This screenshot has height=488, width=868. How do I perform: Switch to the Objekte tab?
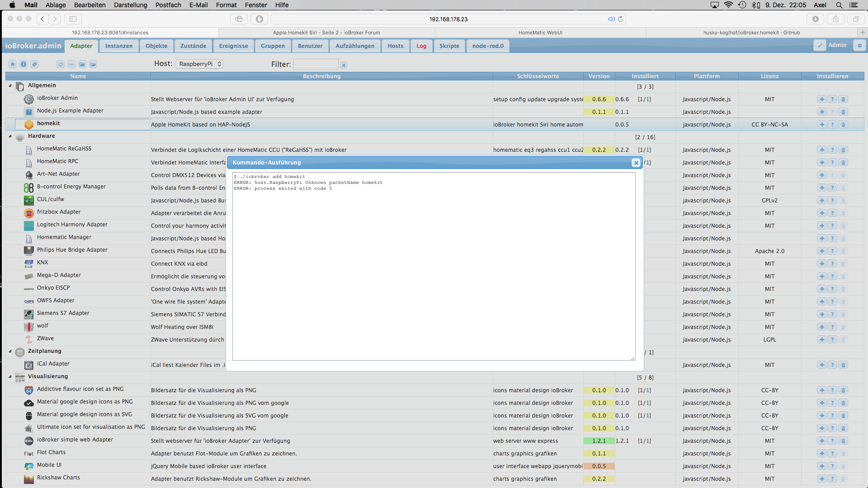[x=156, y=46]
